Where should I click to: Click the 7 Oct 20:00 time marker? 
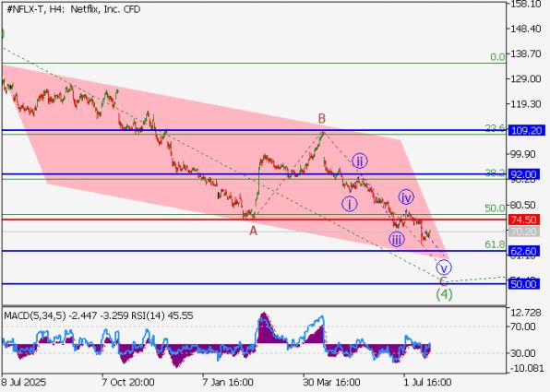tap(128, 382)
